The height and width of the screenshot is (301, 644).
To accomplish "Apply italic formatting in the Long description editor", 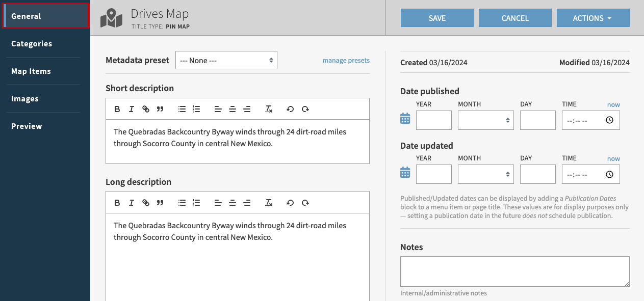I will (132, 202).
